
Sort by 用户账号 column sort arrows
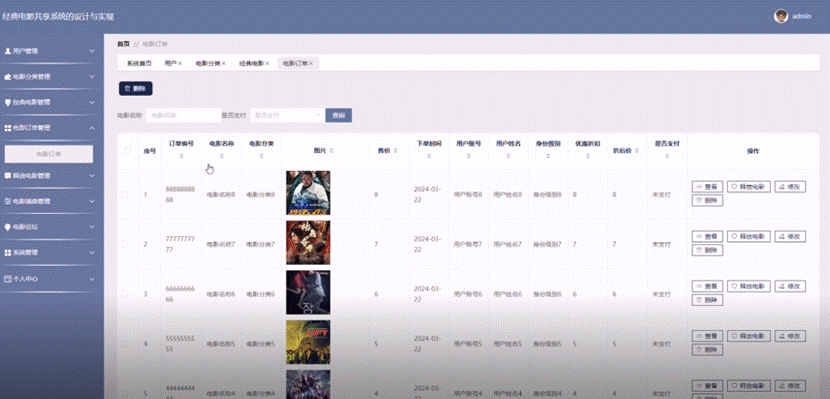click(468, 156)
